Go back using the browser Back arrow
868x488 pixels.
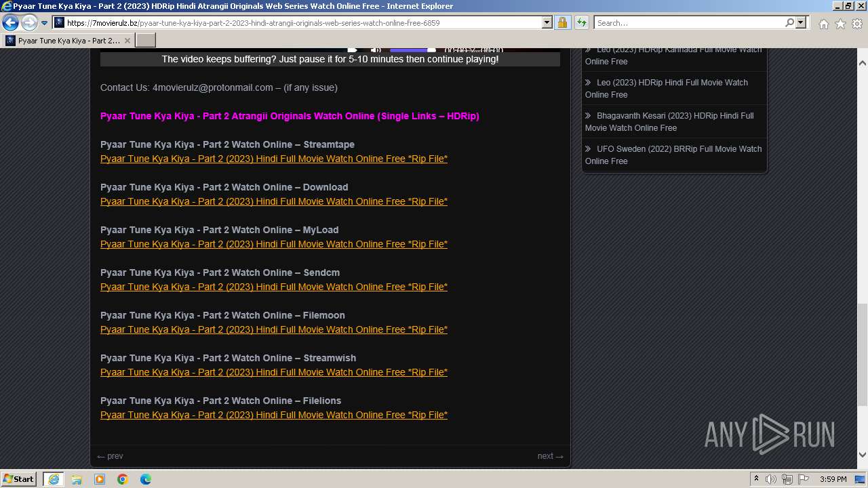(10, 23)
